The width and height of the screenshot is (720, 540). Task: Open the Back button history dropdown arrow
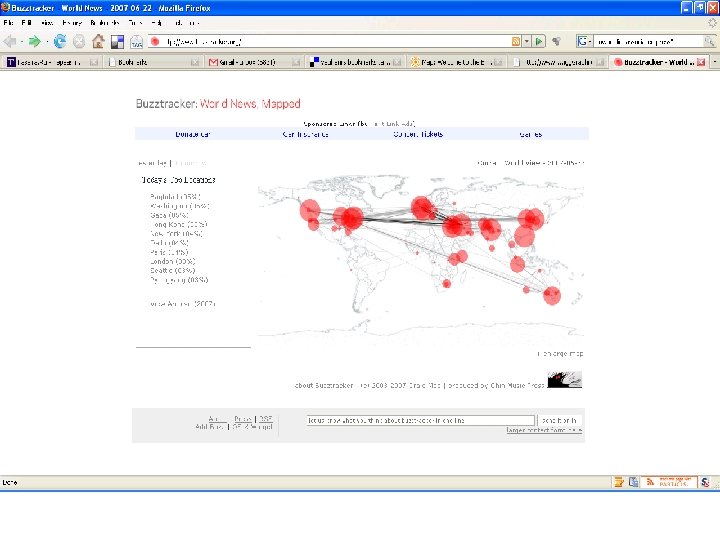pyautogui.click(x=22, y=42)
